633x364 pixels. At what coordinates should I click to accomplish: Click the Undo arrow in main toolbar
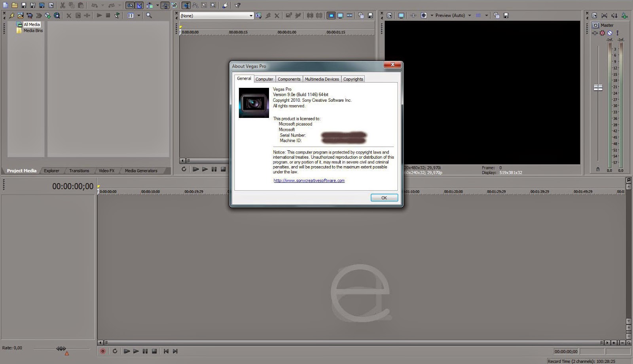[x=94, y=5]
